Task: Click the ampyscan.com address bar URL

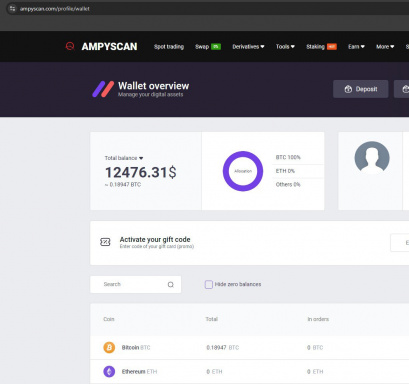Action: coord(55,9)
